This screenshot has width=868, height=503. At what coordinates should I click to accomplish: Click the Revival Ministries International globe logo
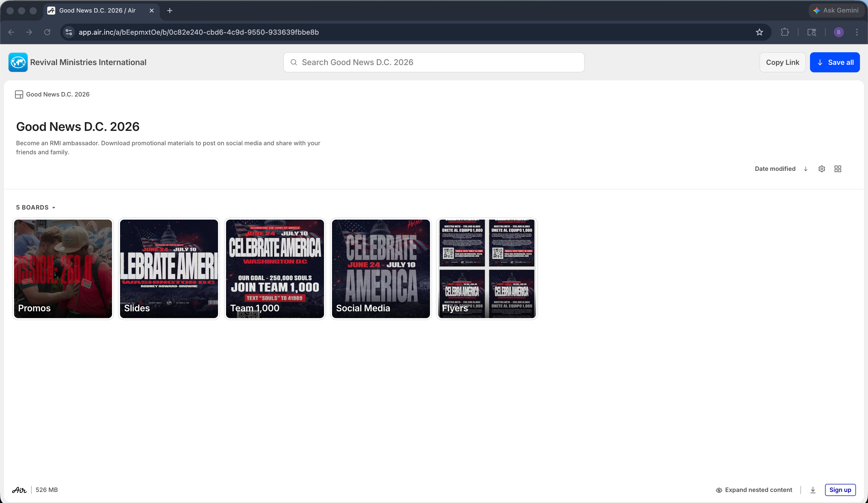(18, 62)
